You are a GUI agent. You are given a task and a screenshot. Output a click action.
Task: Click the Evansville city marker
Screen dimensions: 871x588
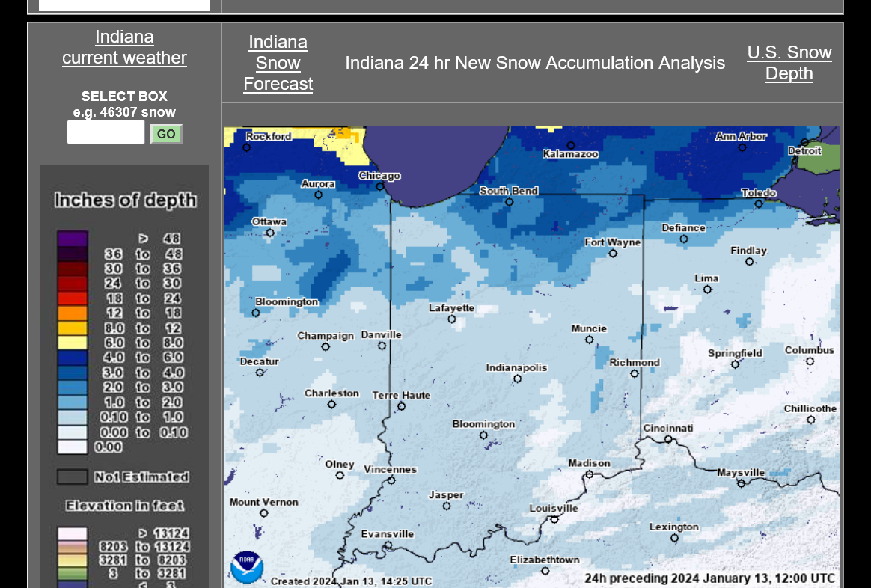point(388,545)
